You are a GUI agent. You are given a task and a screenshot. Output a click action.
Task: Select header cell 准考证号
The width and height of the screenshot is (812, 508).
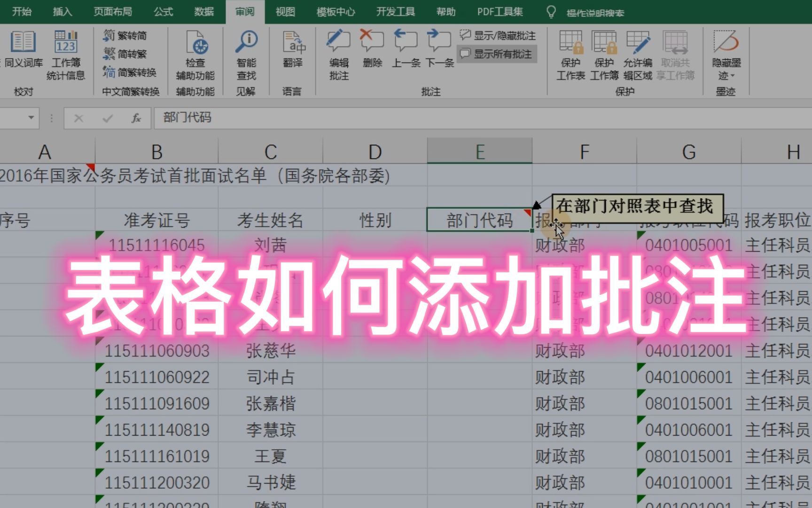[157, 220]
